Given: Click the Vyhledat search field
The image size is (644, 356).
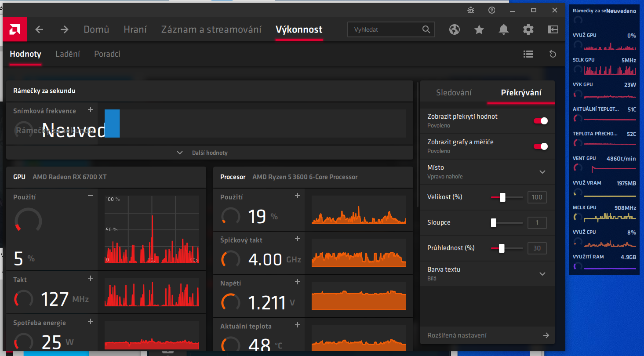Looking at the screenshot, I should [x=391, y=29].
